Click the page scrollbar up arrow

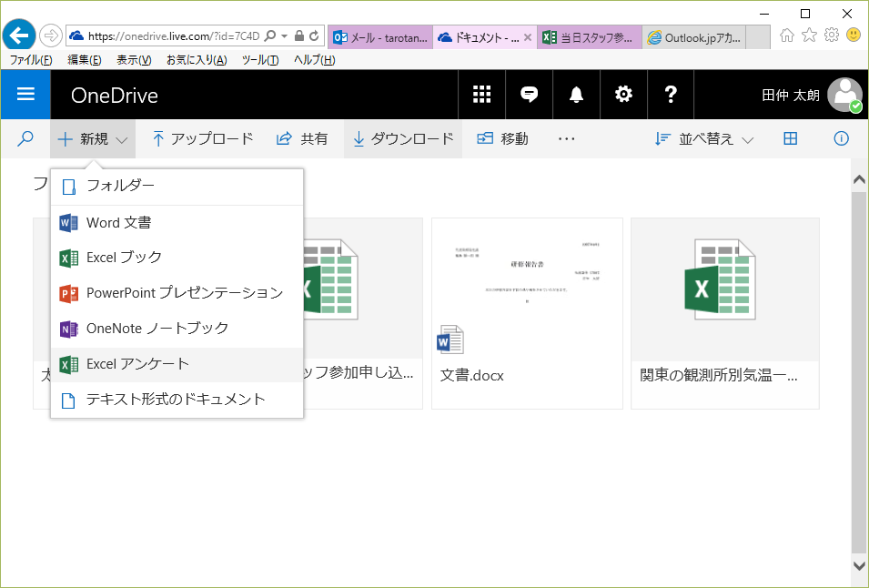tap(859, 179)
